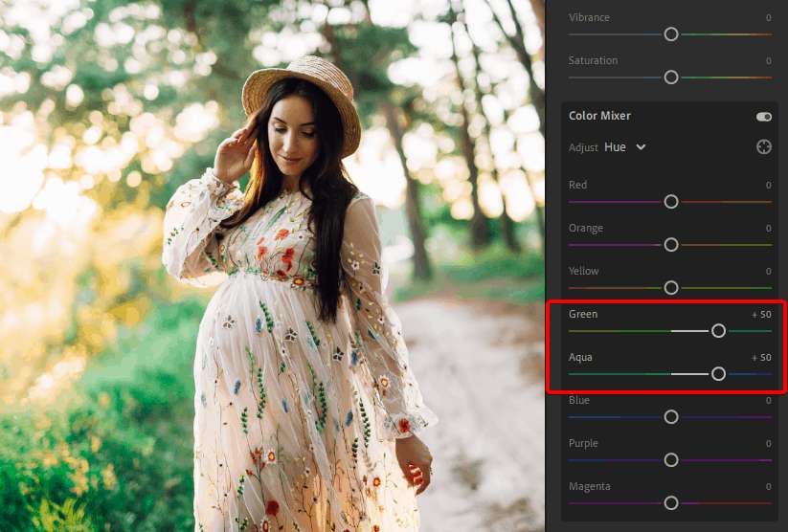The image size is (788, 532).
Task: Click the Green label
Action: pyautogui.click(x=583, y=314)
